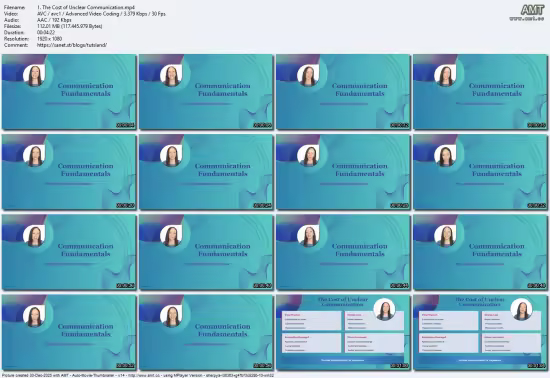This screenshot has width=550, height=378.
Task: Click filesize value '112.01 MiB'
Action: click(69, 26)
